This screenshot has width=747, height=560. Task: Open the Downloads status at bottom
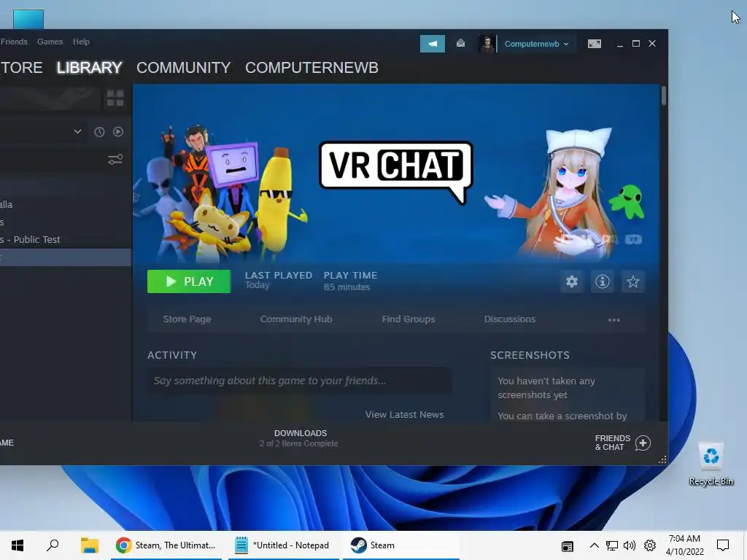click(x=300, y=438)
